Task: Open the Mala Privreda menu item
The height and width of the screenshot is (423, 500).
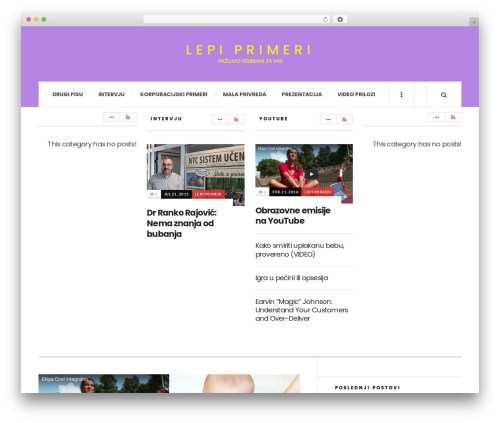Action: 244,94
